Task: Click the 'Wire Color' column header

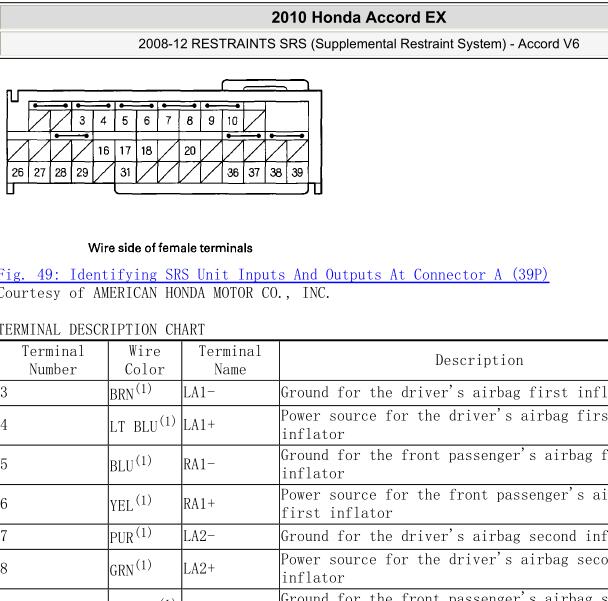Action: click(145, 360)
